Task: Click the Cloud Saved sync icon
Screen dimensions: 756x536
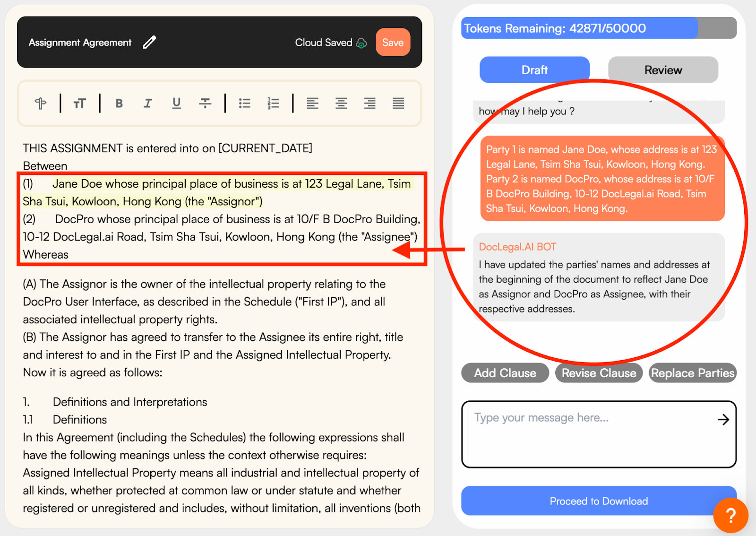Action: 361,43
